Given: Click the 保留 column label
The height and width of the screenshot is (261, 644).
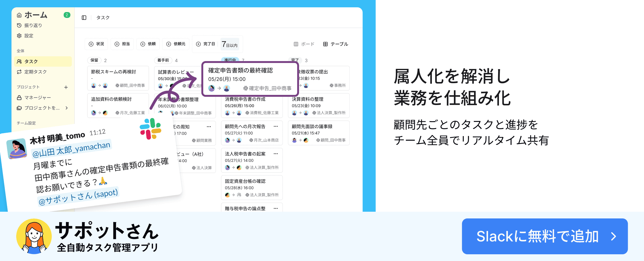Looking at the screenshot, I should [x=94, y=60].
